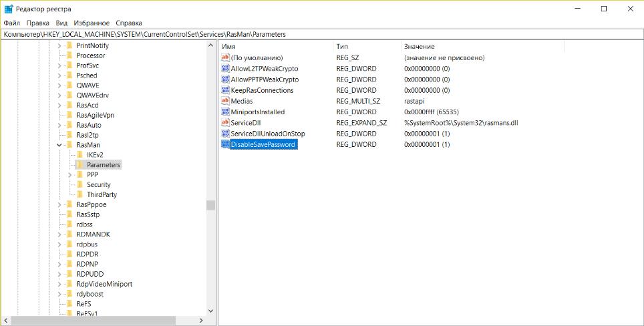644x326 pixels.
Task: Open the Справка menu
Action: [128, 23]
